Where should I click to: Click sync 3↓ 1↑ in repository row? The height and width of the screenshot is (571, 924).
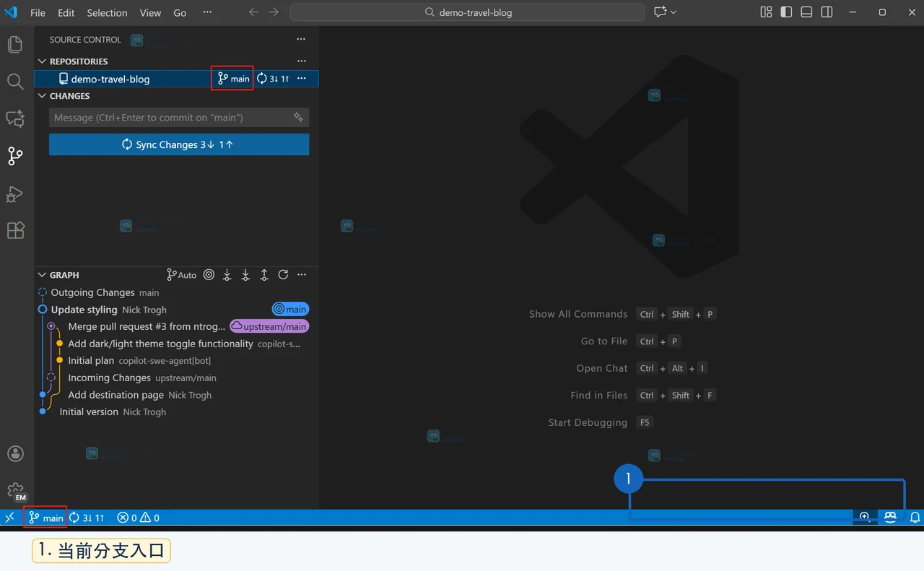coord(273,79)
